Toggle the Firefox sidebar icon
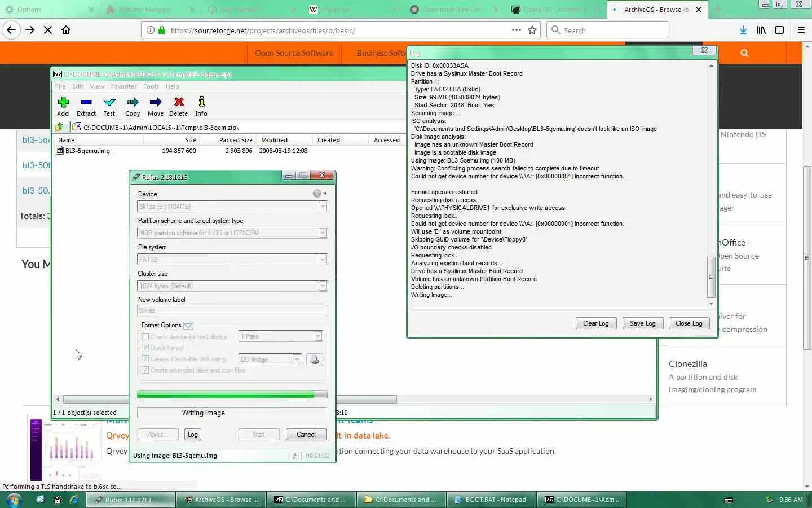 click(x=779, y=30)
